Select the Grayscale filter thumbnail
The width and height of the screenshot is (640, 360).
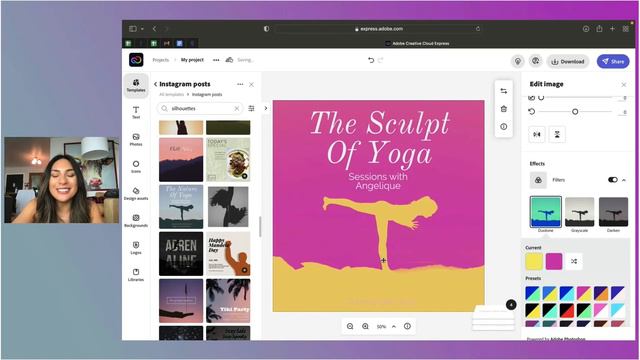580,211
